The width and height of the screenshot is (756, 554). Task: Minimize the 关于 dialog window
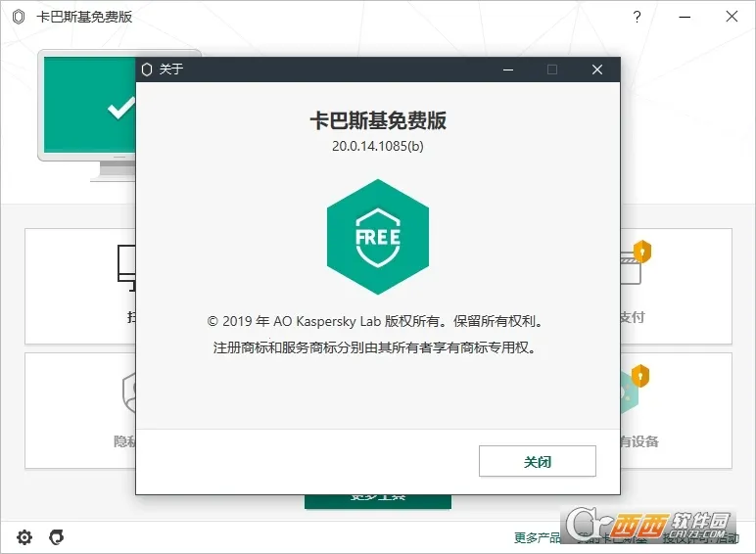point(508,69)
